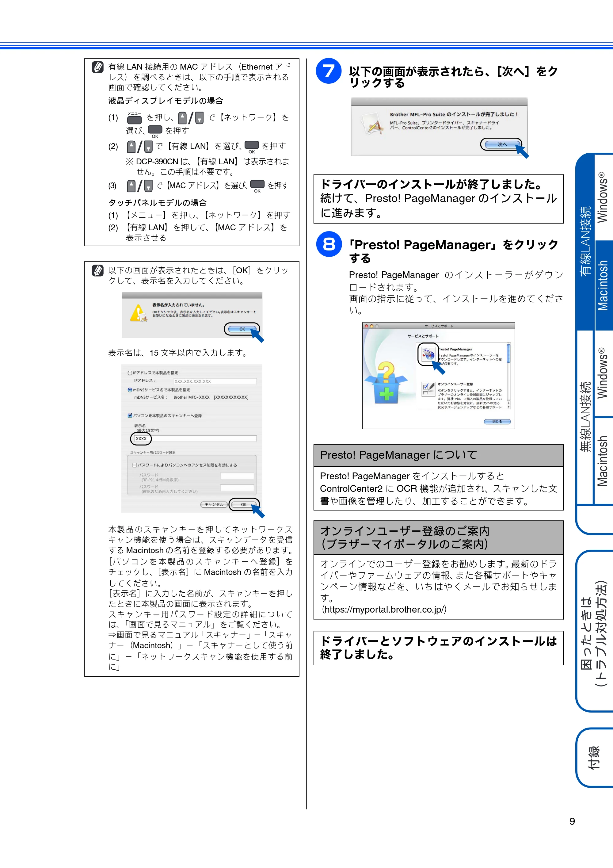Image resolution: width=613 pixels, height=868 pixels.
Task: Select the IPアドレスで本製品を指定 radio button
Action: pyautogui.click(x=130, y=373)
